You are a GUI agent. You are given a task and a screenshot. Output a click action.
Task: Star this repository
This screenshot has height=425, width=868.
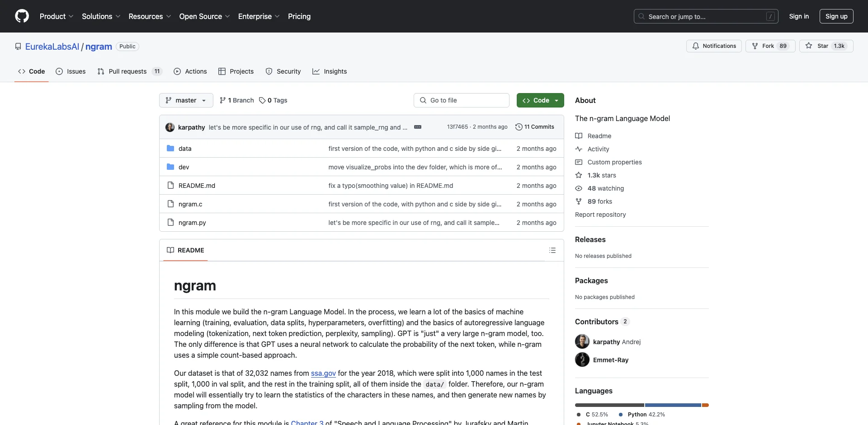[x=826, y=46]
